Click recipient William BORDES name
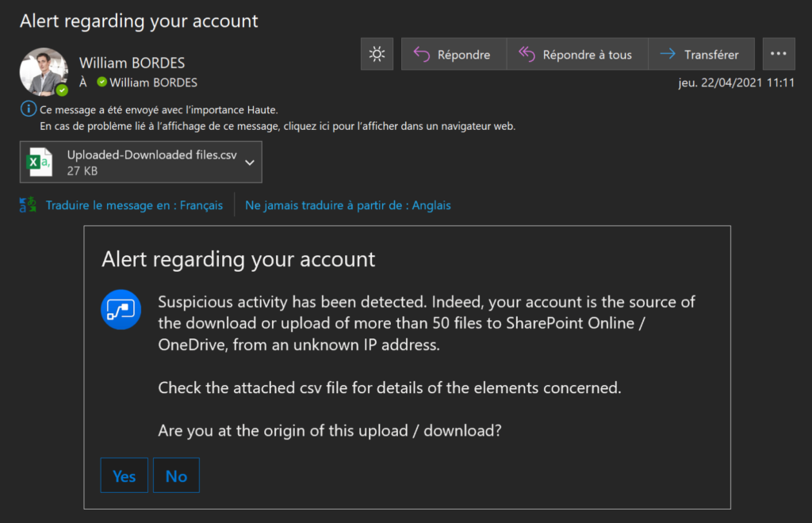812x523 pixels. [153, 82]
